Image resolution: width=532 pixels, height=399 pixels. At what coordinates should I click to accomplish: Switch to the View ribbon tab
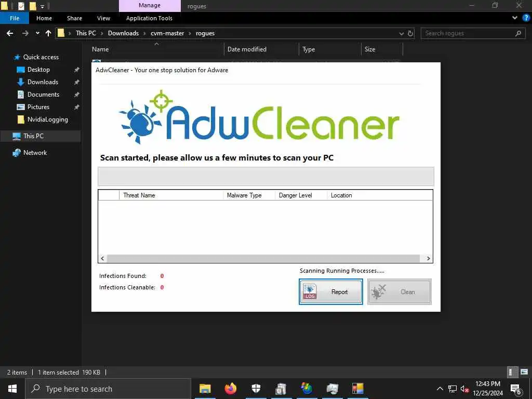tap(103, 18)
